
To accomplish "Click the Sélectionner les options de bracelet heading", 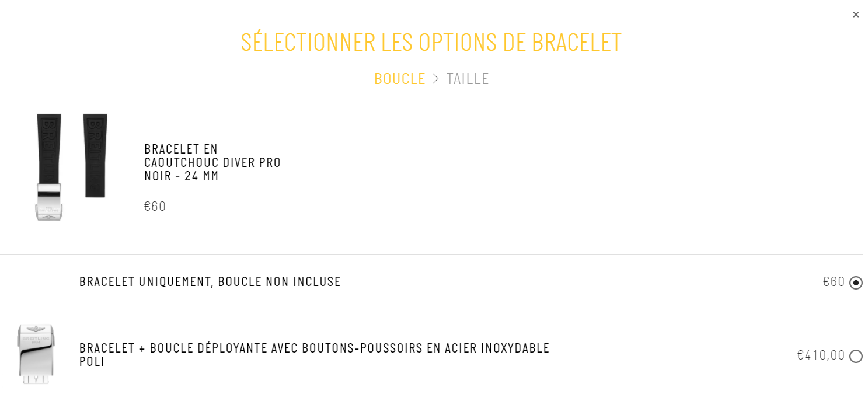I will [x=431, y=42].
